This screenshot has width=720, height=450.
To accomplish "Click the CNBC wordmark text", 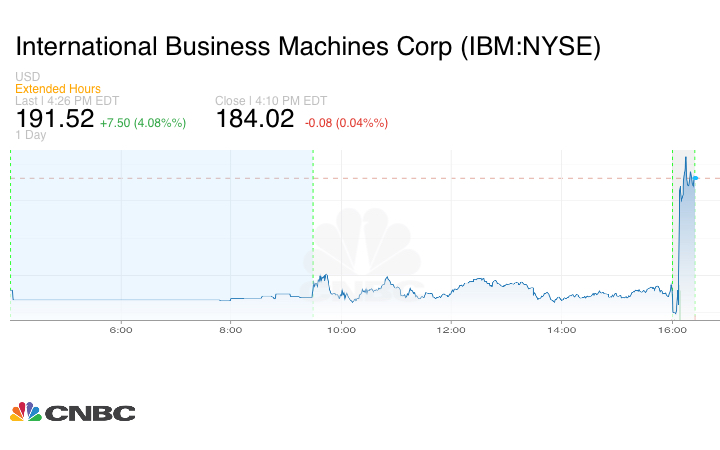I will 89,412.
